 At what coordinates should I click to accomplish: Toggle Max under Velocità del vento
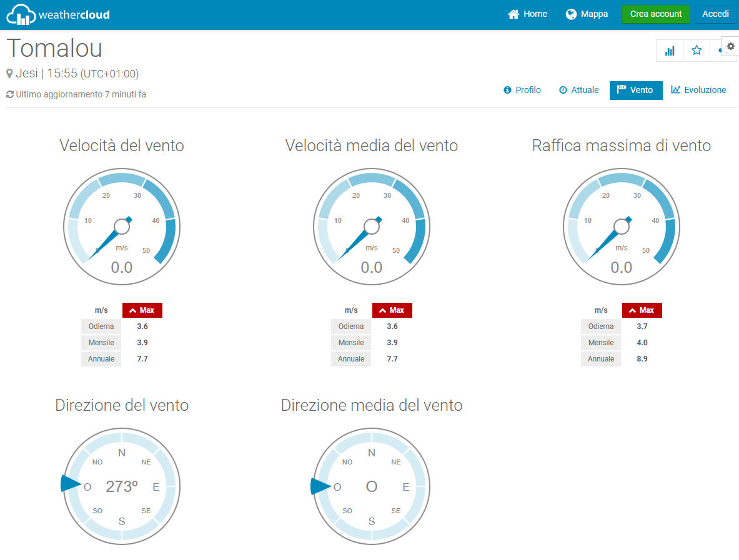click(x=142, y=310)
